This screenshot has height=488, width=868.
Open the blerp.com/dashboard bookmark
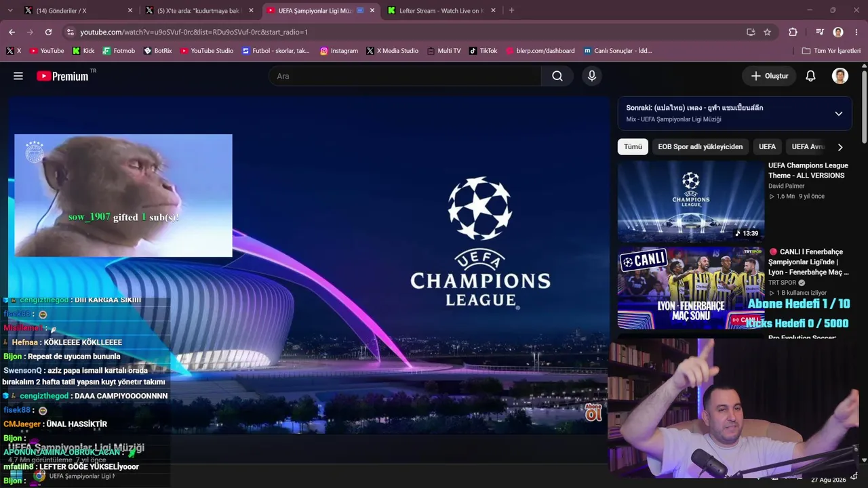click(540, 51)
